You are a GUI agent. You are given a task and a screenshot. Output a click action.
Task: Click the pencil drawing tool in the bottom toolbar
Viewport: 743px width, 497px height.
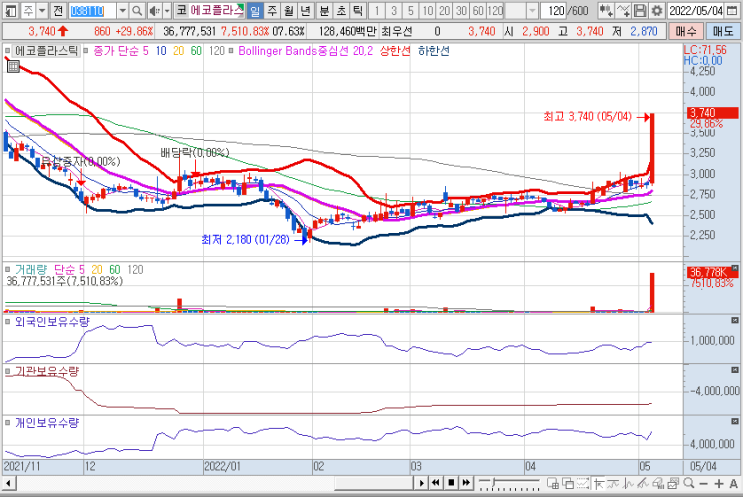pos(643,483)
